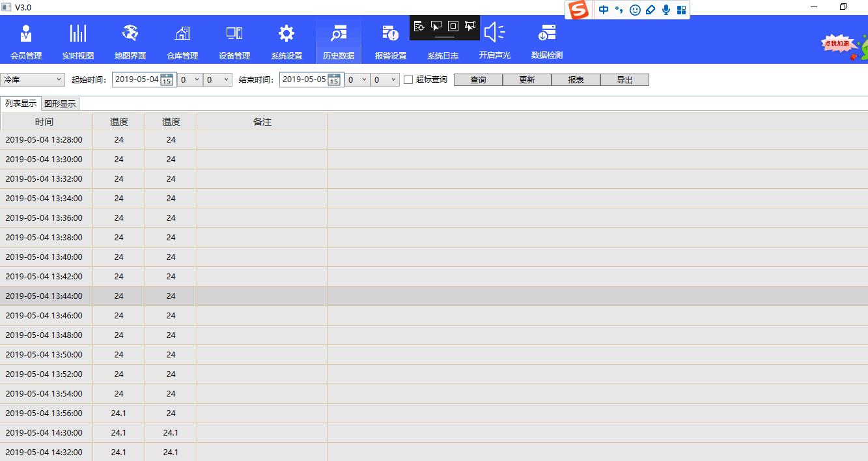Switch to 图形显示 tab

pyautogui.click(x=60, y=104)
